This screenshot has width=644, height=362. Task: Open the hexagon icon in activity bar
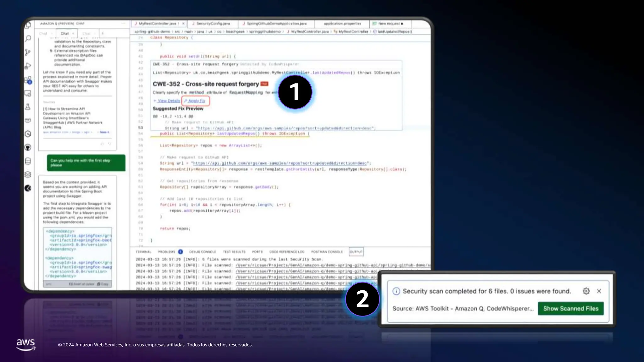(x=28, y=134)
